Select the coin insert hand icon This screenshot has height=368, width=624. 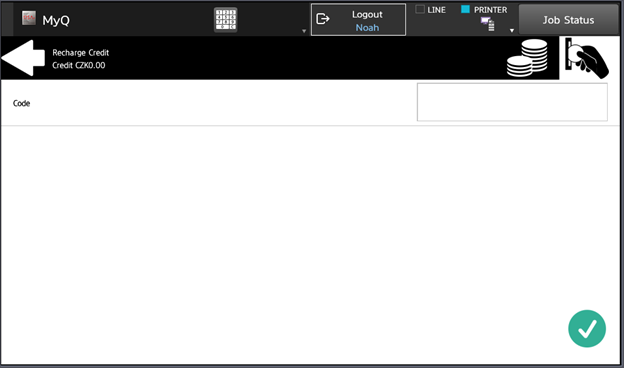click(x=587, y=58)
